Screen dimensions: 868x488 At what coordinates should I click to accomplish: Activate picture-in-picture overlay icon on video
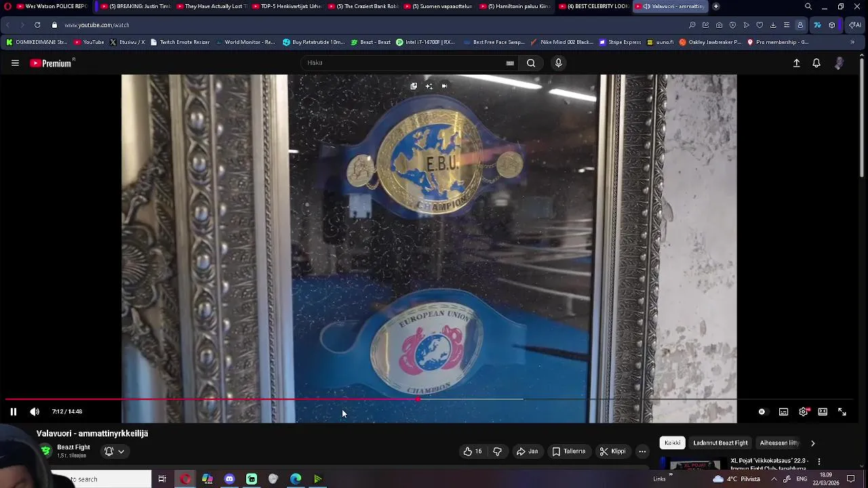[x=414, y=86]
